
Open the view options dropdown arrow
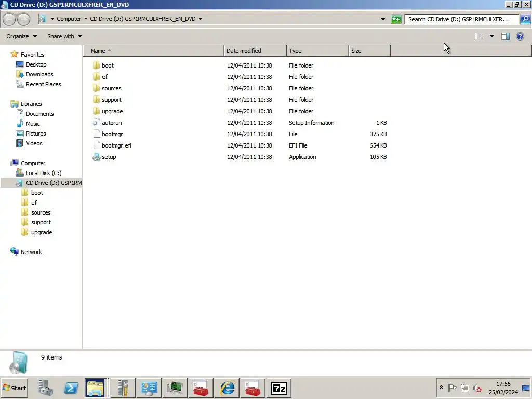491,36
